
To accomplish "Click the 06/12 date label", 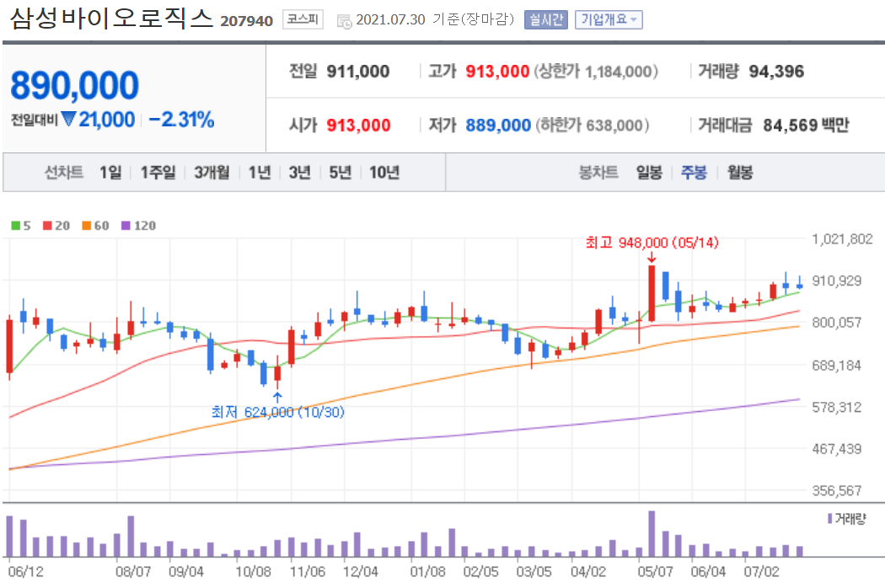I will pyautogui.click(x=26, y=572).
